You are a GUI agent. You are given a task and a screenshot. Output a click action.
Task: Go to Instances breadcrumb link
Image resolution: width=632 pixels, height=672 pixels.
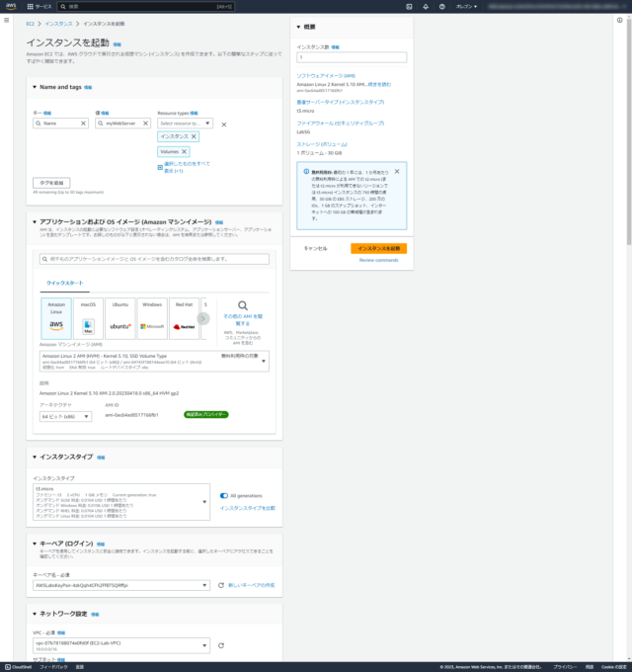pyautogui.click(x=58, y=24)
